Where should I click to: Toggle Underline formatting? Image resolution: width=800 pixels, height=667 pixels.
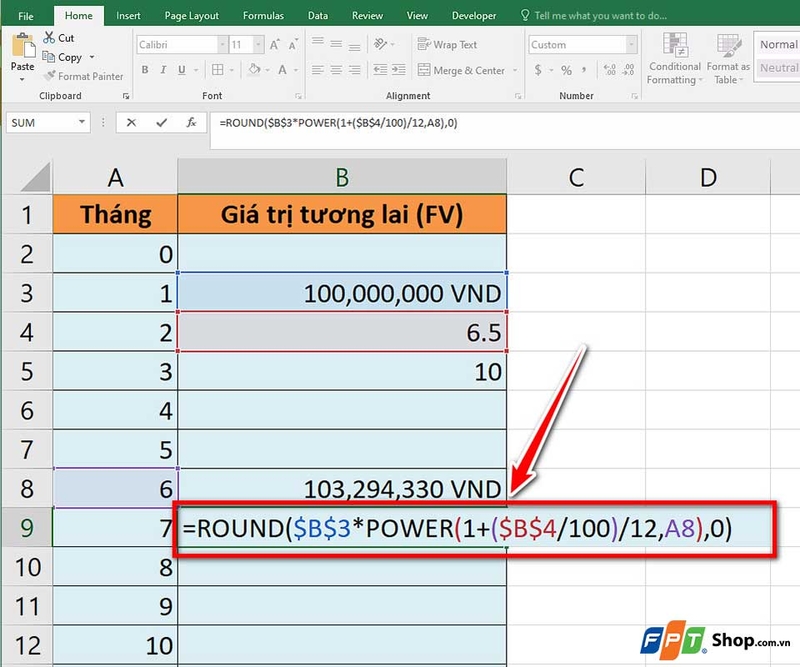coord(181,68)
